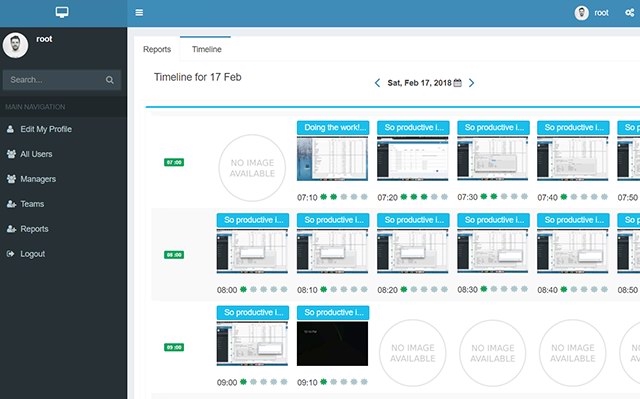Screen dimensions: 640x399
Task: Click the root avatar in top bar
Action: tap(581, 13)
